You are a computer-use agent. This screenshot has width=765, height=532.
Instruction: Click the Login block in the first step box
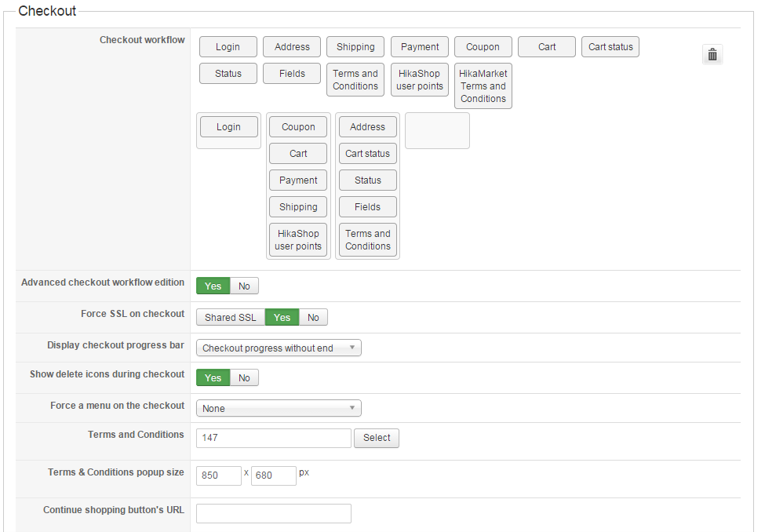click(x=228, y=127)
